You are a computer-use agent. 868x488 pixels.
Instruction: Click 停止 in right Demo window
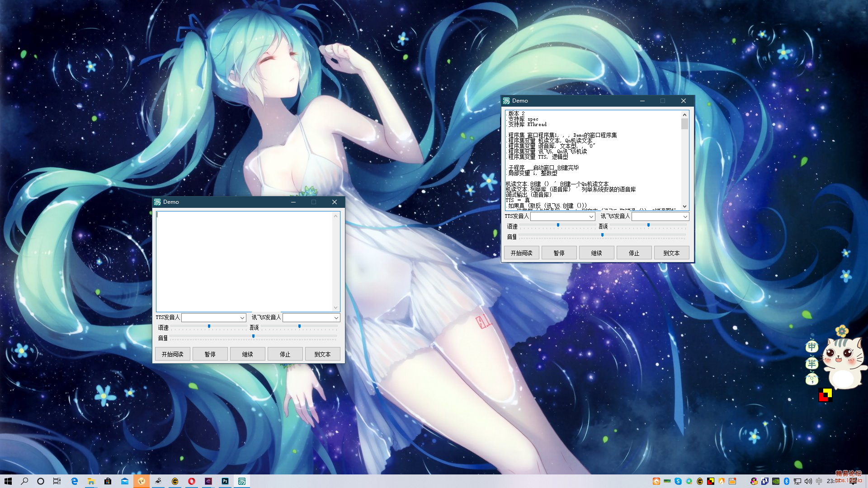click(x=634, y=253)
